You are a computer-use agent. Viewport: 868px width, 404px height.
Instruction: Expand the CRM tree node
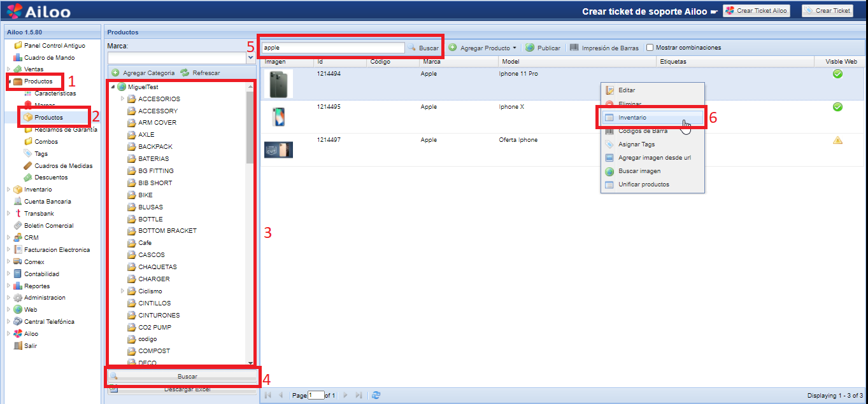click(x=8, y=238)
